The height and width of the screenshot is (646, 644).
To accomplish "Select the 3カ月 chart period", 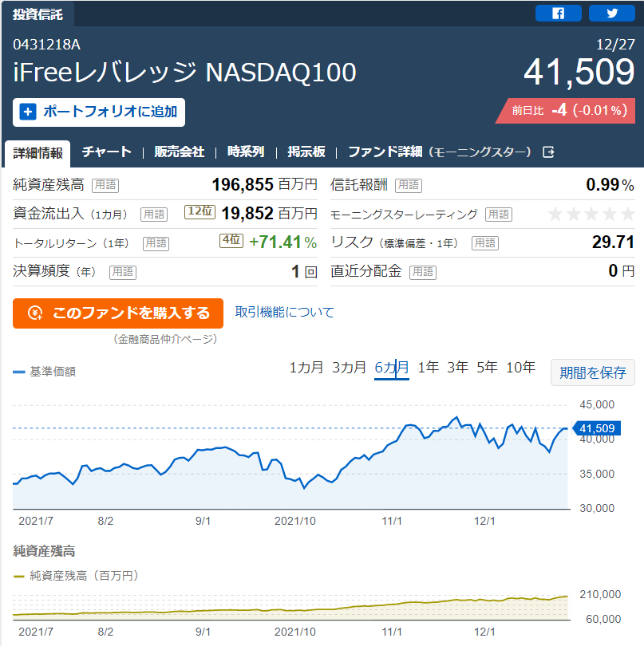I will (349, 368).
